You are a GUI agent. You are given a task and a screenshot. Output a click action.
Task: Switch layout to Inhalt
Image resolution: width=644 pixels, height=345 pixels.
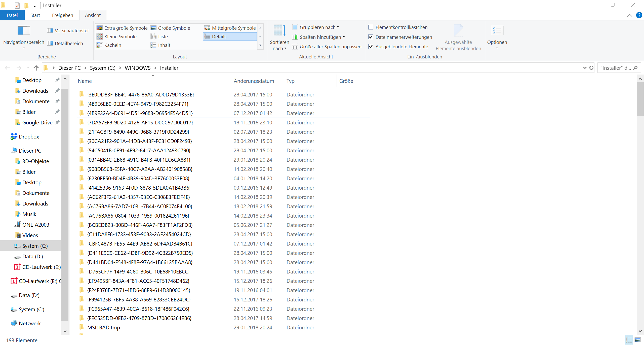160,45
